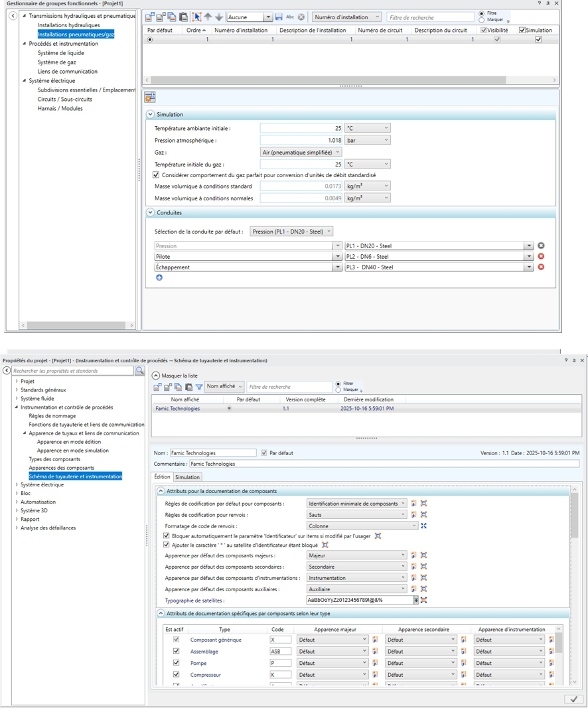
Task: Open 'Règles de codification pour renvois' dropdown
Action: [x=356, y=515]
